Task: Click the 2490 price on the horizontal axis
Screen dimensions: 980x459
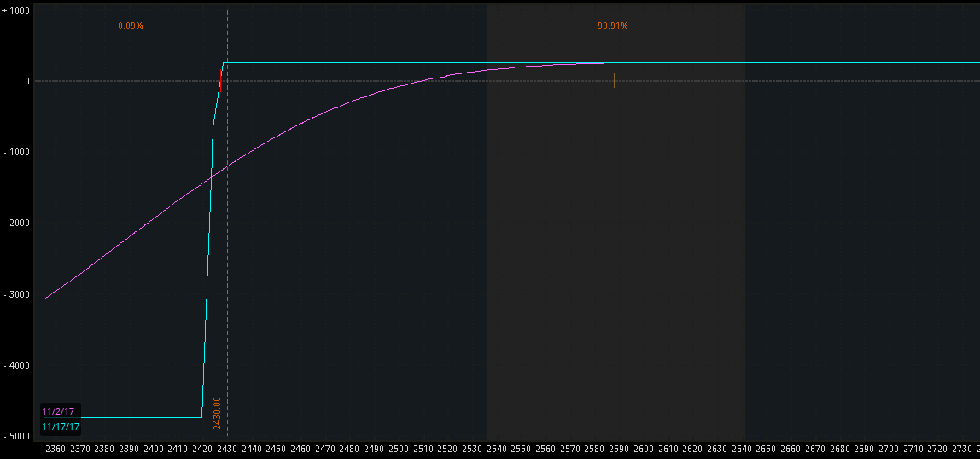Action: point(374,449)
